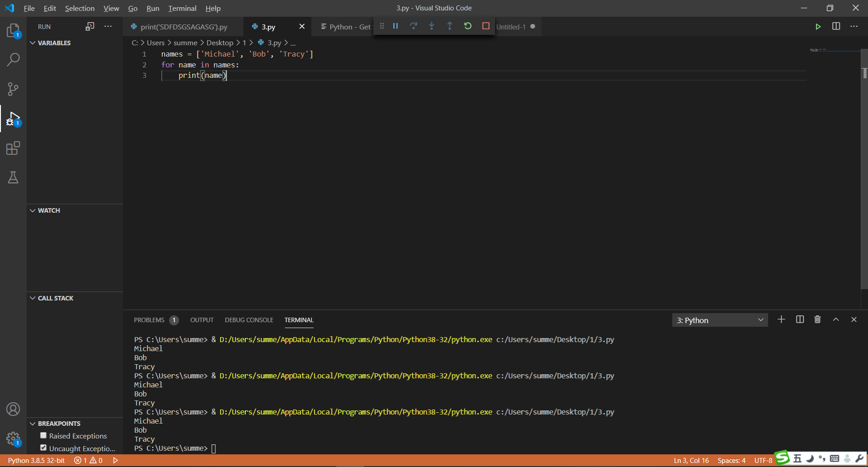Open the Explorer view in activity bar

(13, 30)
